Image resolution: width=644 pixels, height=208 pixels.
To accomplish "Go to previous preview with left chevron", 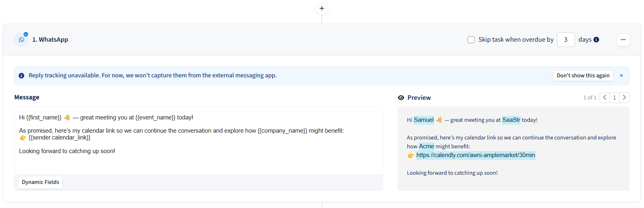I will point(605,98).
